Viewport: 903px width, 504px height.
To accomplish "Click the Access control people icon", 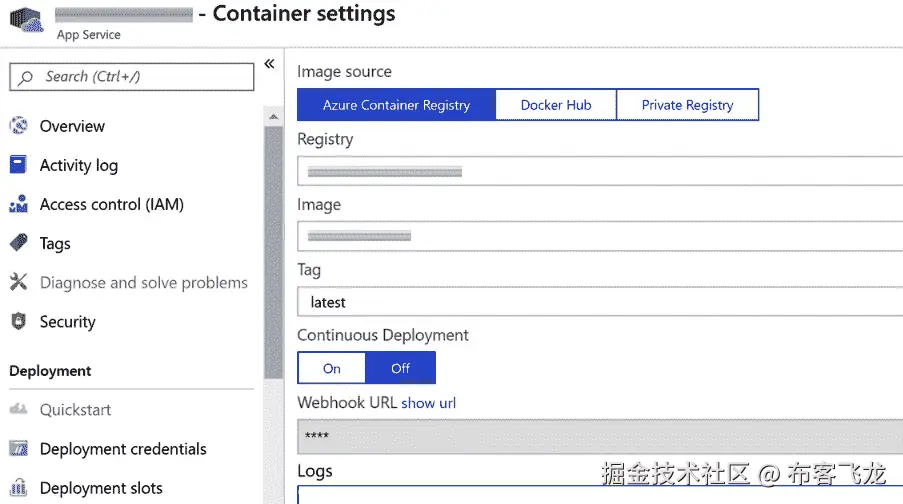I will point(18,204).
